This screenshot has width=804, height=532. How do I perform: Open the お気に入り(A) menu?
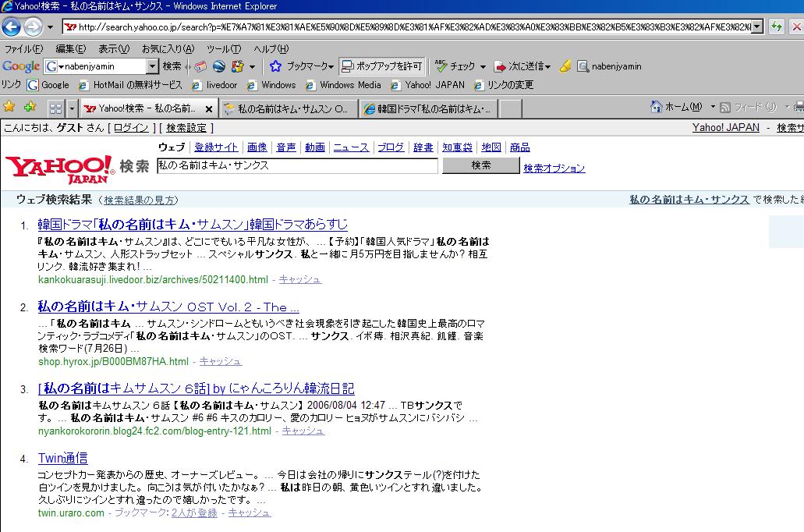coord(168,48)
